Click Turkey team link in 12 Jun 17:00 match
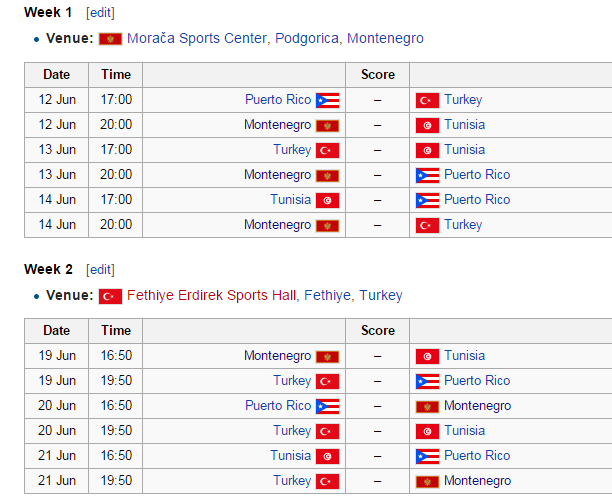 pyautogui.click(x=463, y=100)
